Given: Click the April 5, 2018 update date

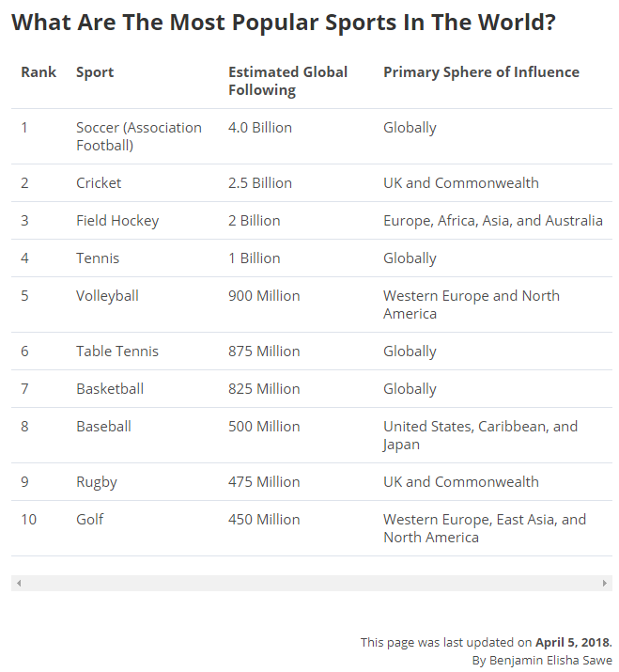Looking at the screenshot, I should point(572,643).
